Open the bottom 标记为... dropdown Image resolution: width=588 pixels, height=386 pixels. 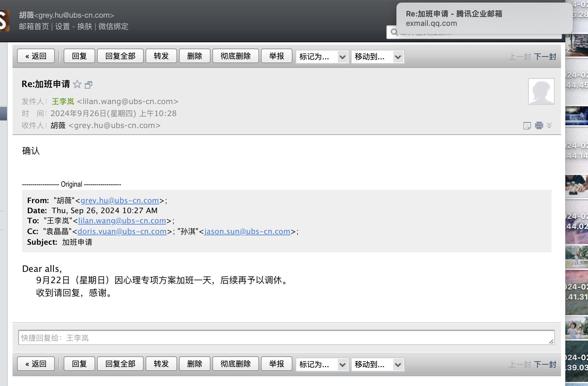pos(322,365)
